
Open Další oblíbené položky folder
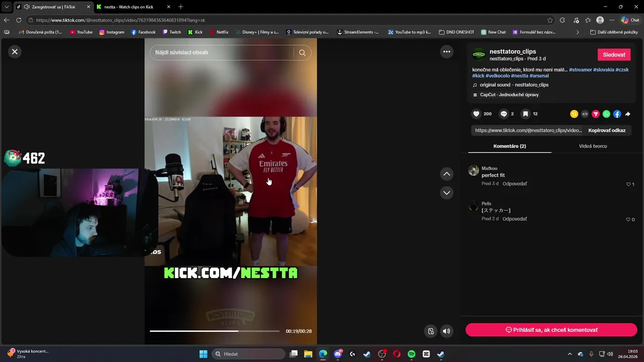pos(614,32)
